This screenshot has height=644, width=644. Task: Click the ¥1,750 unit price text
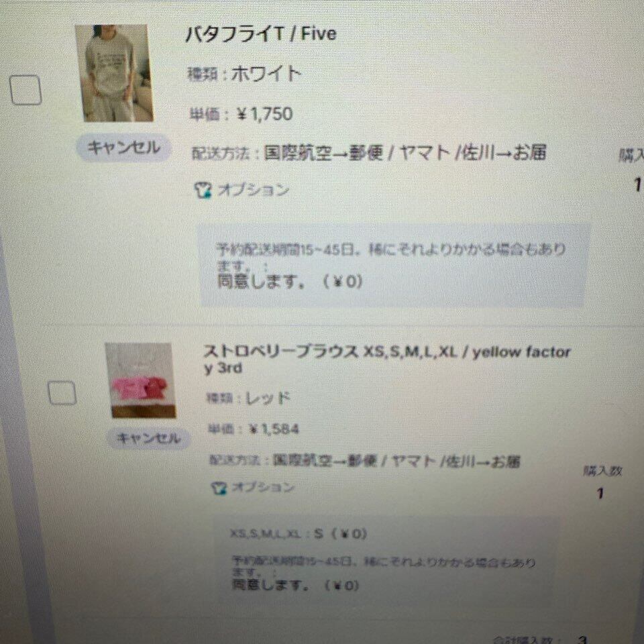click(265, 114)
